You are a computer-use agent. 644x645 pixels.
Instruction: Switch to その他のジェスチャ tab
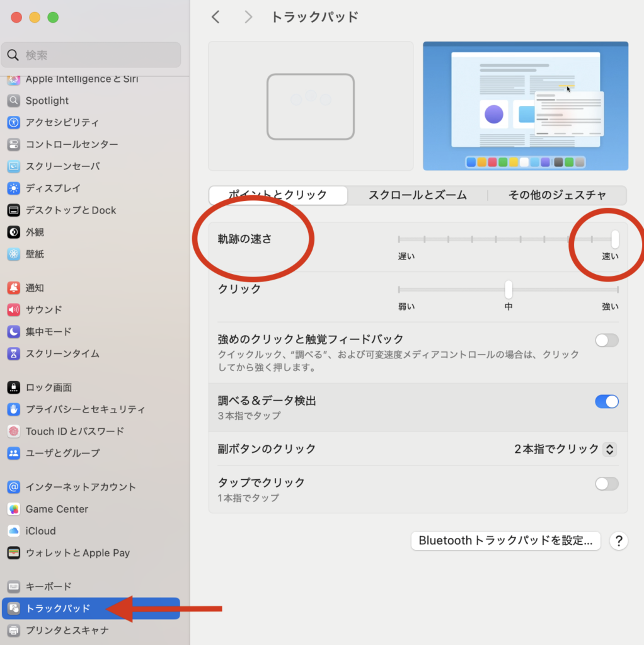(557, 195)
